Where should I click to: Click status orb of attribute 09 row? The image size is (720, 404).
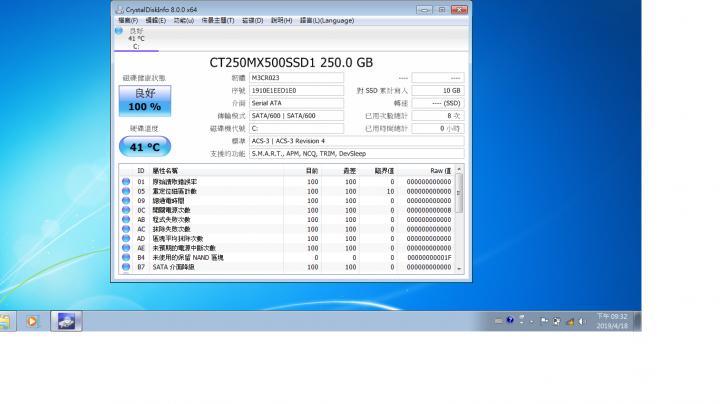coord(126,201)
